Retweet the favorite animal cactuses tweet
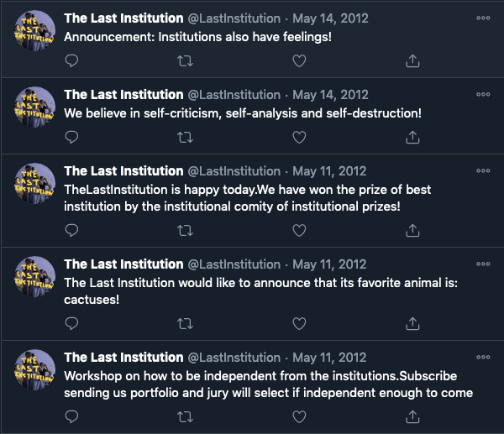504x434 pixels. (x=186, y=322)
